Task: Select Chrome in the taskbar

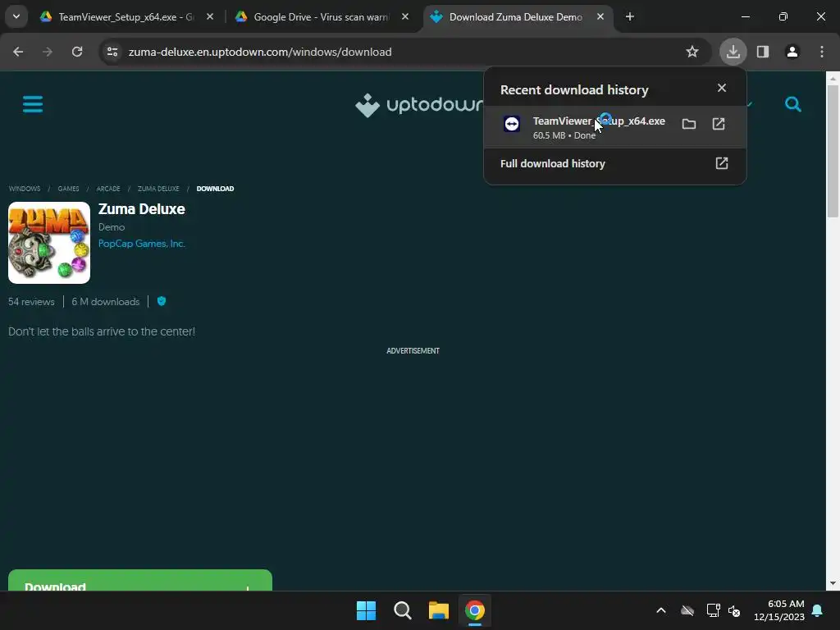Action: [475, 610]
